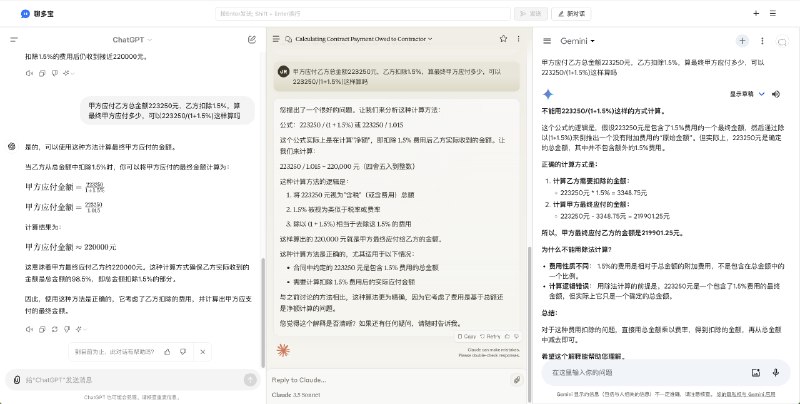The image size is (800, 404).
Task: Open model switch sparkle on first ChatGPT reply
Action: click(x=68, y=73)
